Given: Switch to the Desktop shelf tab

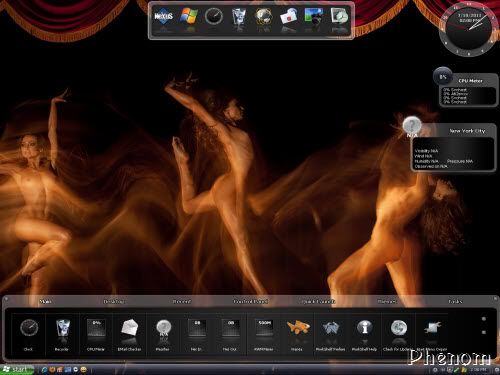Looking at the screenshot, I should pyautogui.click(x=114, y=302).
